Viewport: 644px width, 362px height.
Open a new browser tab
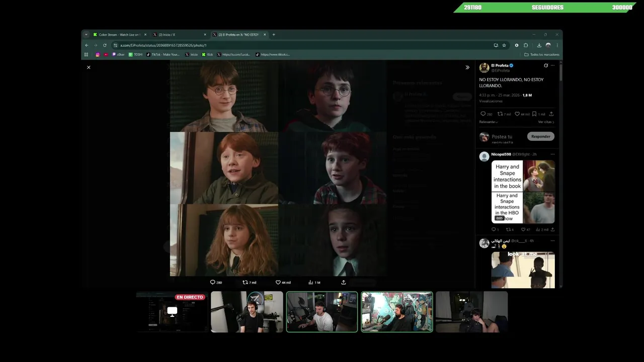click(274, 35)
